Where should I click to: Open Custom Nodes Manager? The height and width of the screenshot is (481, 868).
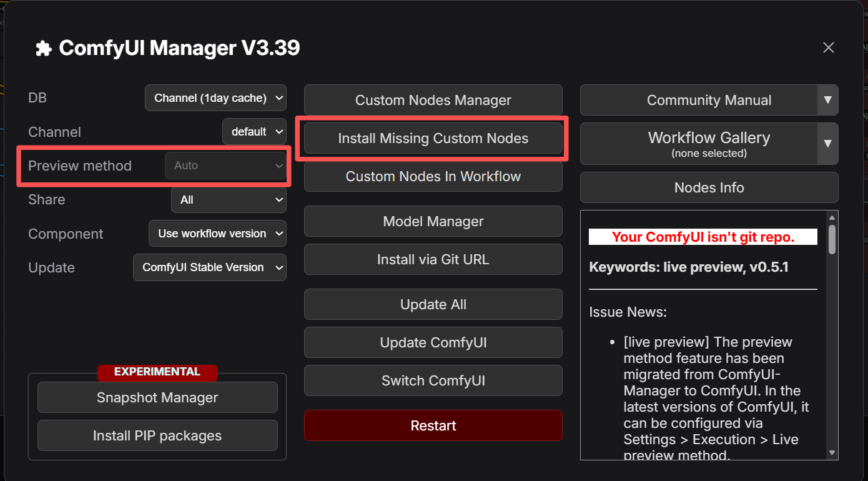[x=433, y=100]
